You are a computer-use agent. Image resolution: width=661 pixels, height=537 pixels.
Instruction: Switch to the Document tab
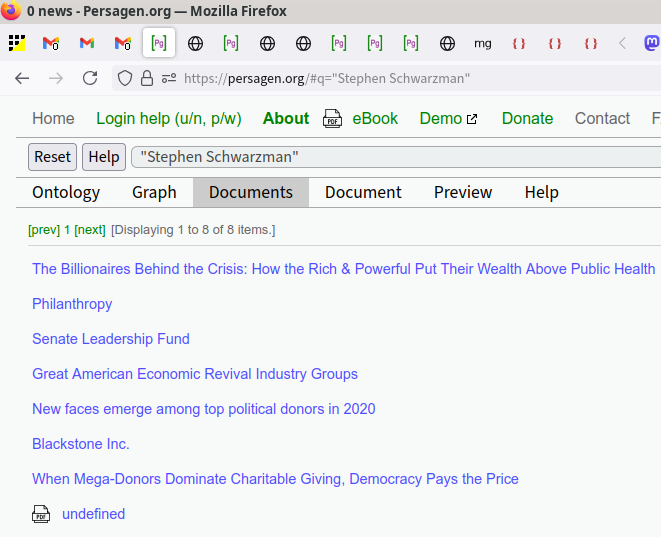(363, 192)
